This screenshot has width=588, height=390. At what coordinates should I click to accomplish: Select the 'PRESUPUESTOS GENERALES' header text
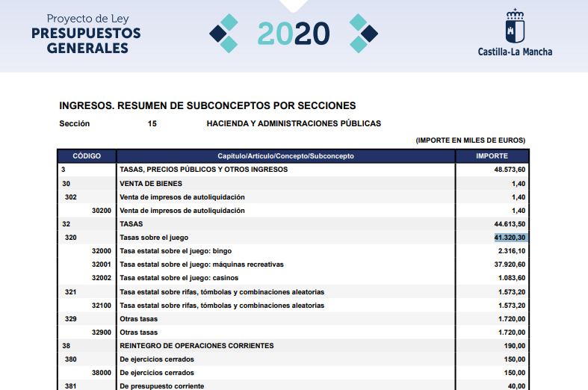point(86,40)
